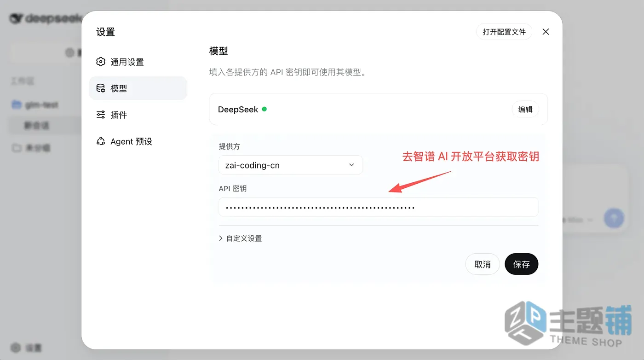The width and height of the screenshot is (644, 360).
Task: Open glm-test workspace in the background sidebar
Action: 41,105
